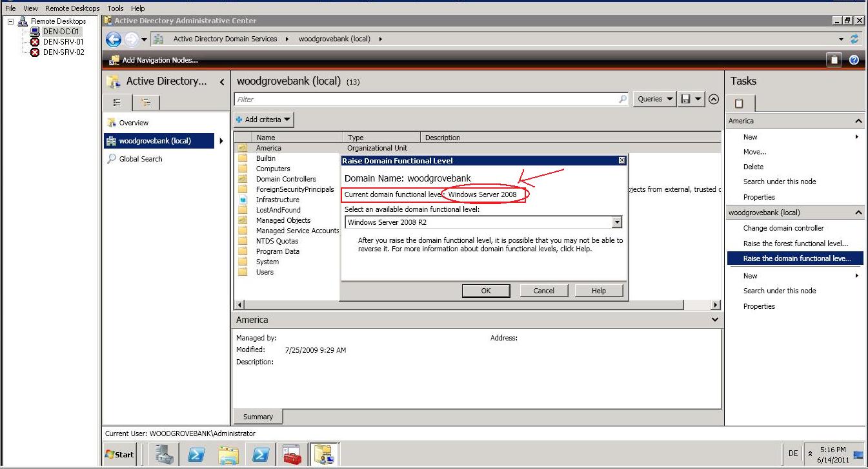The height and width of the screenshot is (469, 868).
Task: Collapse the Remote Desktops tree root
Action: [x=10, y=21]
